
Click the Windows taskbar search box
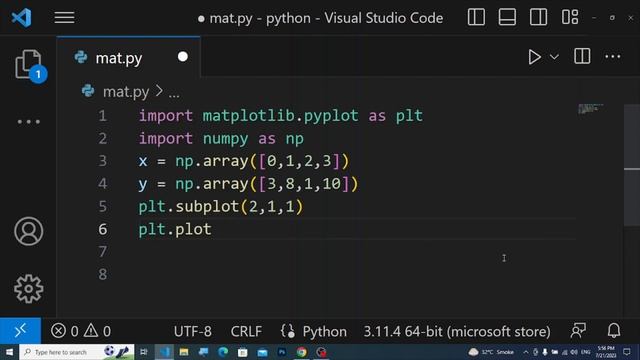[x=77, y=352]
